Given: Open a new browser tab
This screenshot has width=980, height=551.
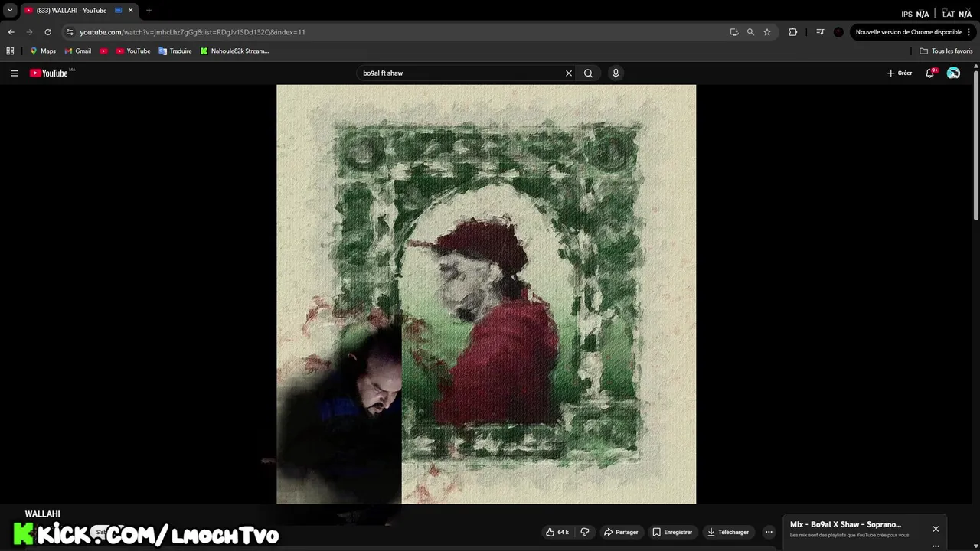Looking at the screenshot, I should (x=149, y=11).
